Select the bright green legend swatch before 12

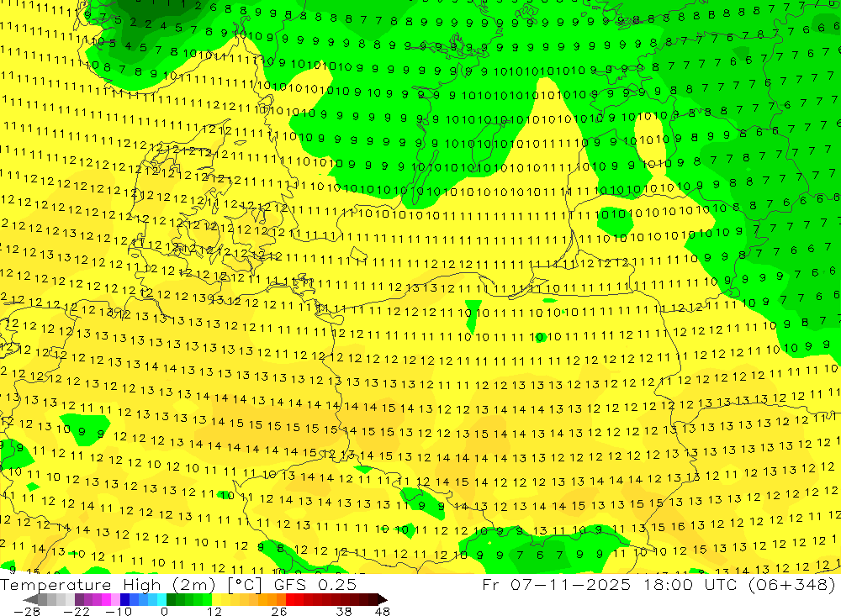click(x=207, y=599)
